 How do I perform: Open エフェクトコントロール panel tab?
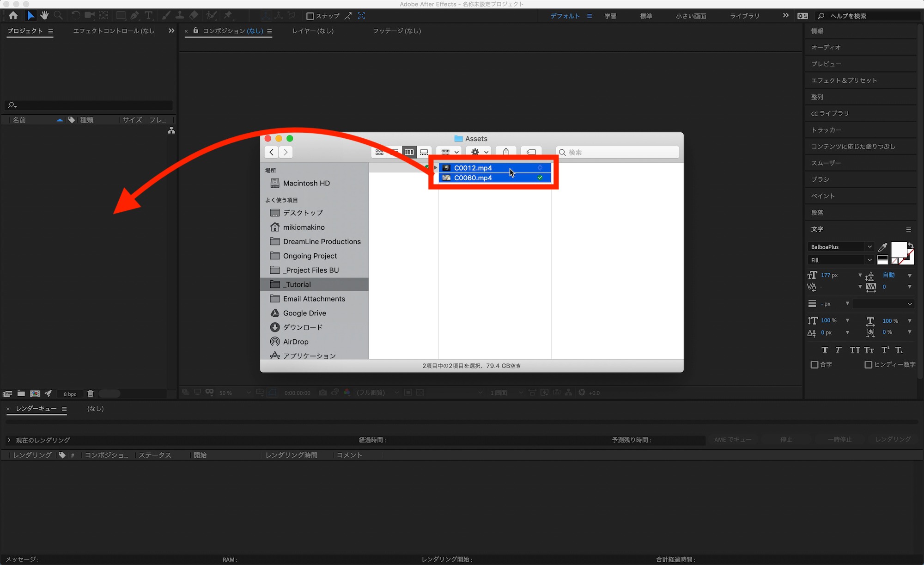click(x=114, y=31)
